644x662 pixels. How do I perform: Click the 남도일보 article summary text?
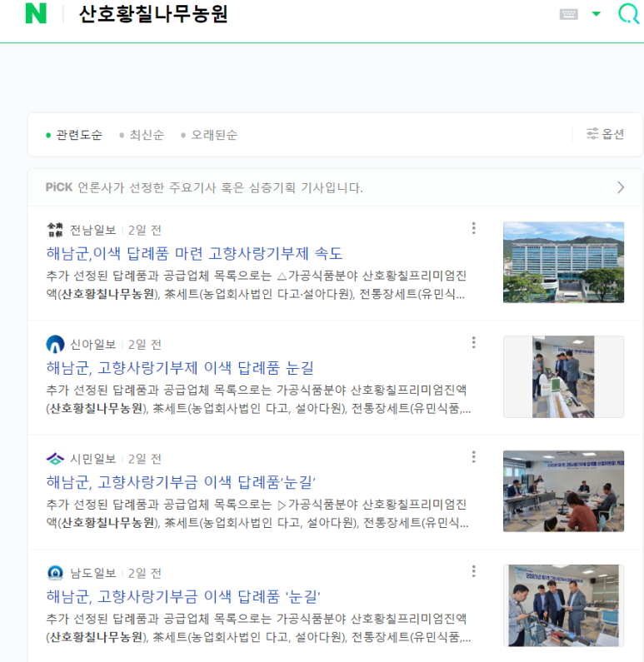tap(258, 628)
